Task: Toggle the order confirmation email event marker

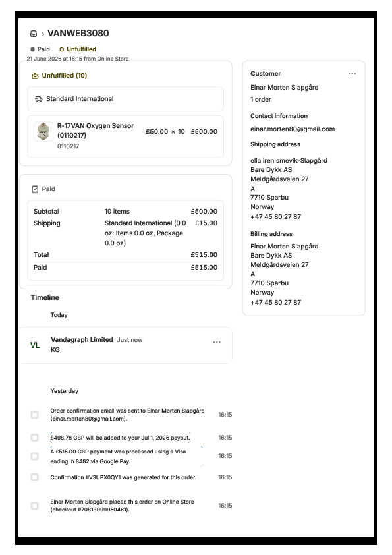Action: click(35, 415)
